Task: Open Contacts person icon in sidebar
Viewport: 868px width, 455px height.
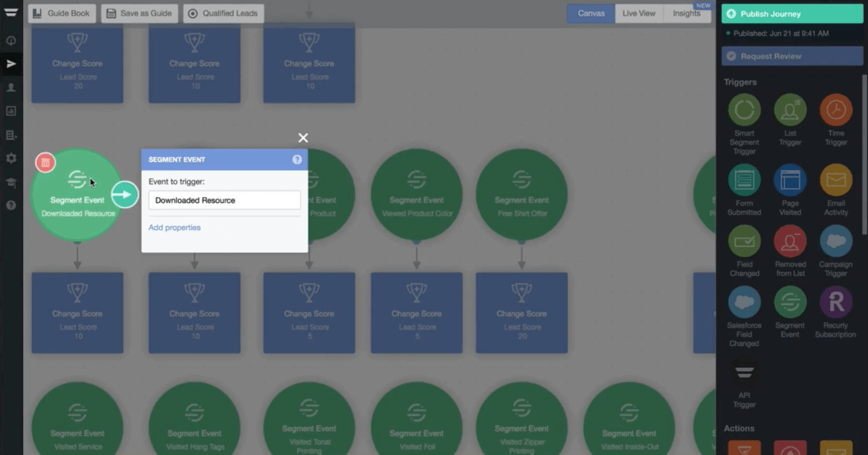Action: tap(11, 88)
